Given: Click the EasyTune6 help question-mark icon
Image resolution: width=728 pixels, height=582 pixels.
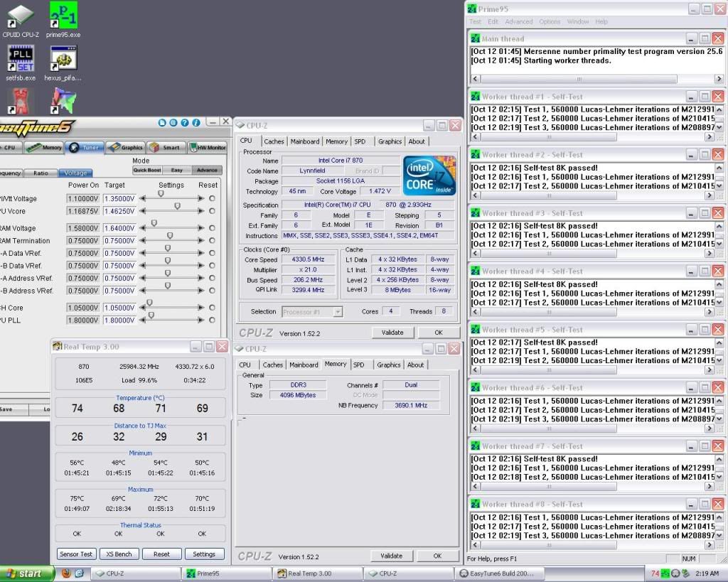Looking at the screenshot, I should (185, 122).
